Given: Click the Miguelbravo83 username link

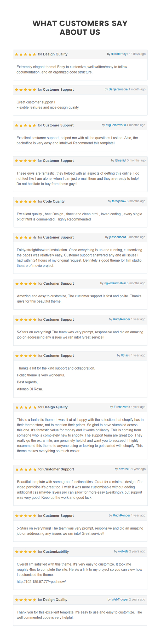Looking at the screenshot, I should [x=116, y=125].
